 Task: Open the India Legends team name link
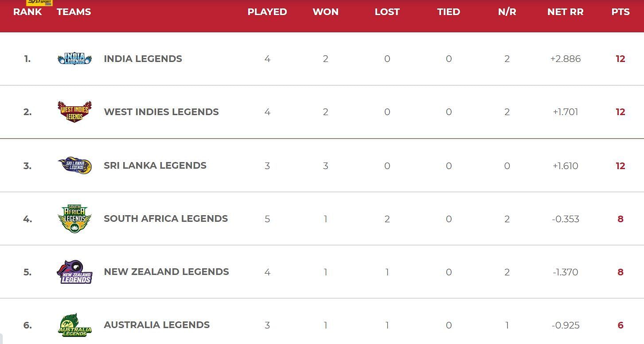click(x=143, y=59)
